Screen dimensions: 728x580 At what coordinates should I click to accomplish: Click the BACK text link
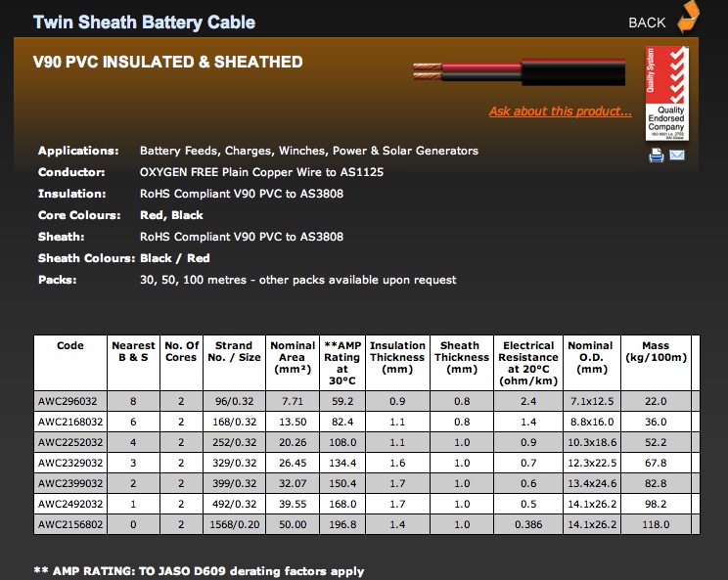pyautogui.click(x=647, y=22)
